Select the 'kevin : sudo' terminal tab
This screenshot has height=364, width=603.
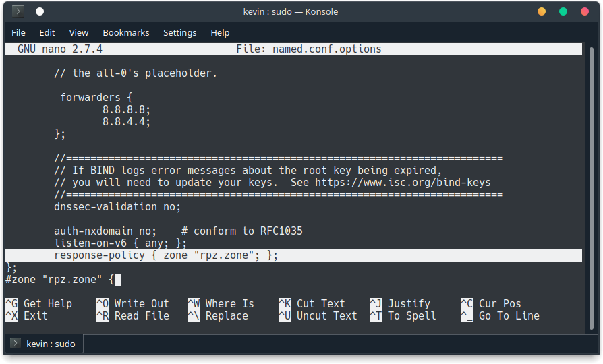(x=45, y=344)
